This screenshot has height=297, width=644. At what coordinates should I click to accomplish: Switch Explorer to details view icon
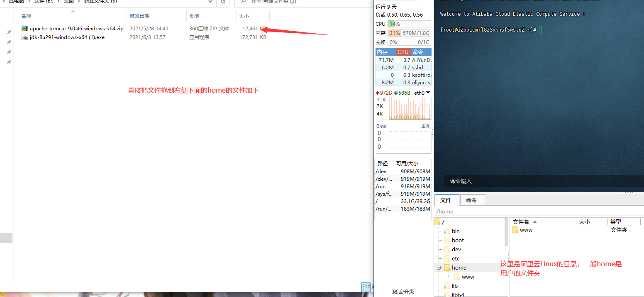(366, 287)
